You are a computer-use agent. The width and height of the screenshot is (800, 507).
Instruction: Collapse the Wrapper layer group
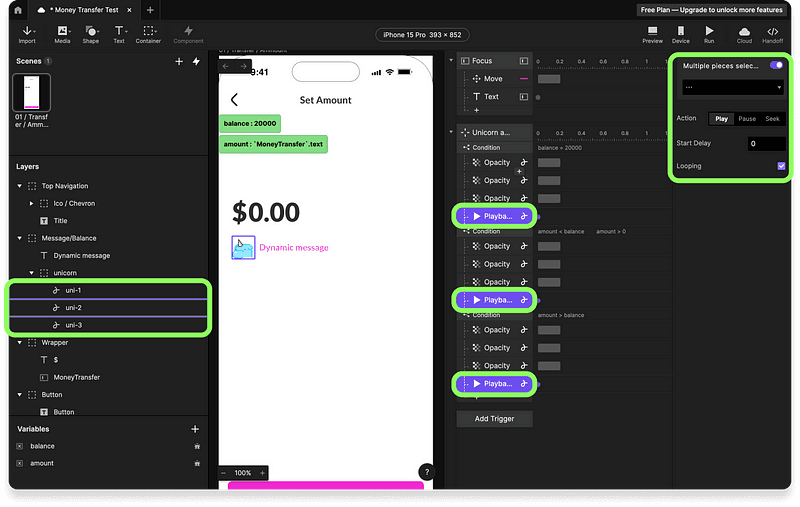click(19, 343)
